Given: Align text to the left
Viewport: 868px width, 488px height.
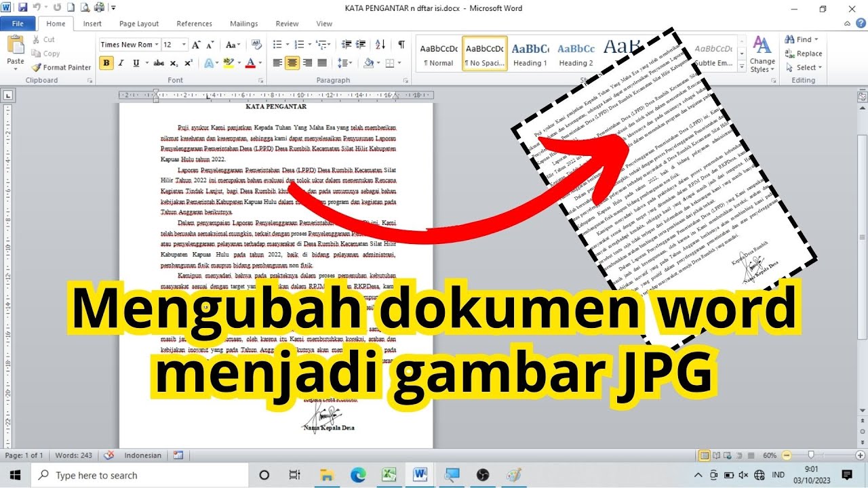Looking at the screenshot, I should click(277, 63).
